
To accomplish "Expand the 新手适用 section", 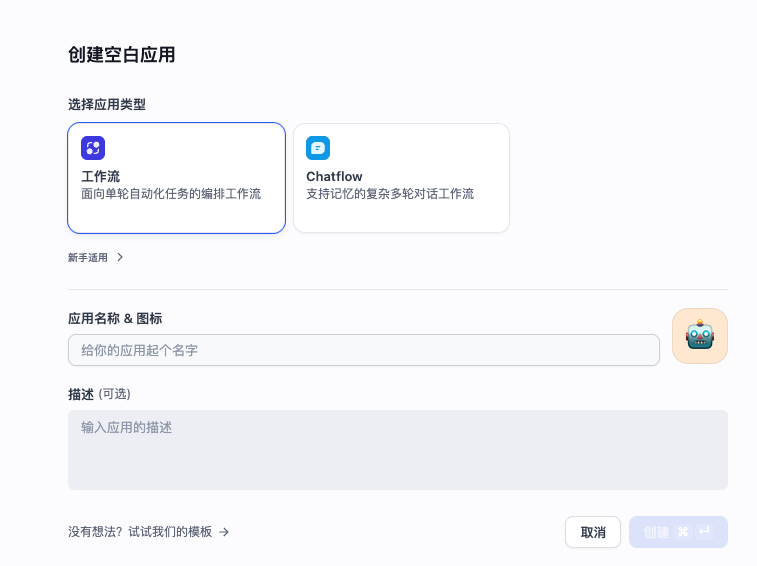I will pyautogui.click(x=88, y=257).
